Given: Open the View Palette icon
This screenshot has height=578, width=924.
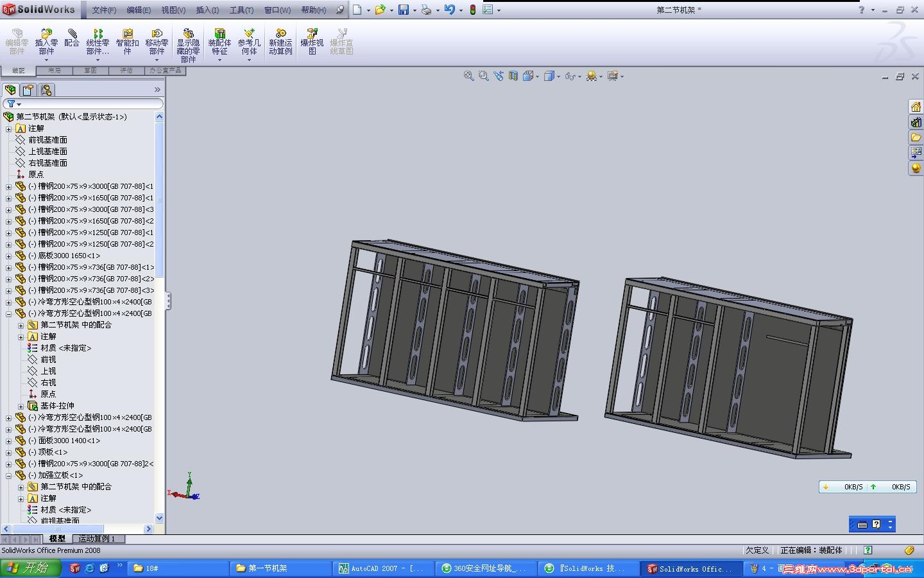Looking at the screenshot, I should [x=916, y=153].
